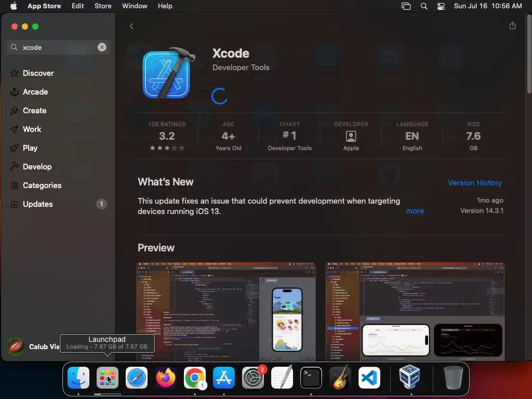Open Google Chrome in the dock

195,378
